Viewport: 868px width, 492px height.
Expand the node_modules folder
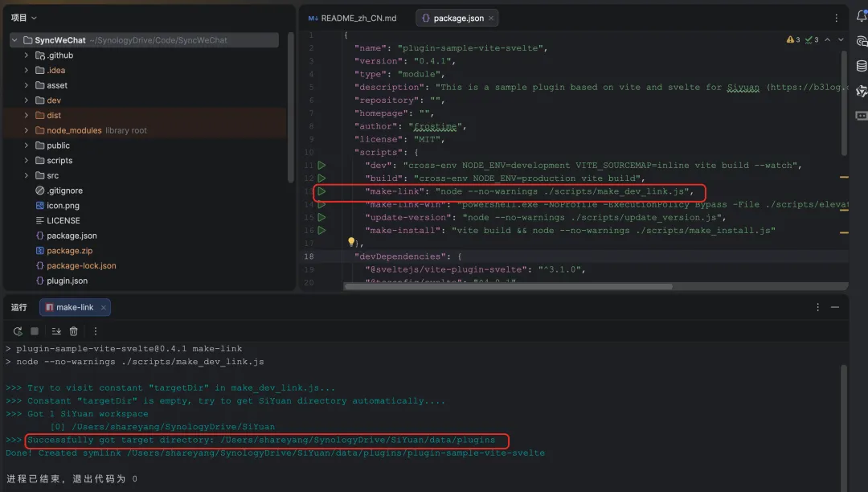[26, 130]
